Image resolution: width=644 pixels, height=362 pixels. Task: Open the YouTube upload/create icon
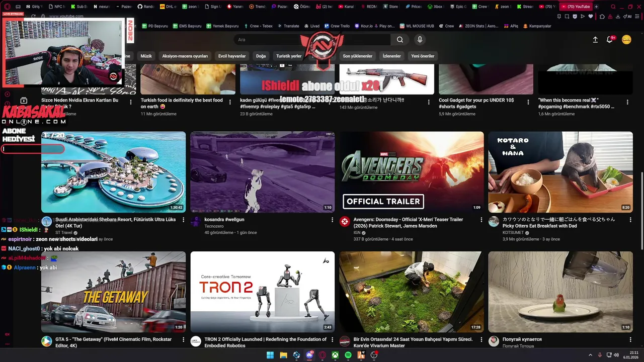click(595, 40)
